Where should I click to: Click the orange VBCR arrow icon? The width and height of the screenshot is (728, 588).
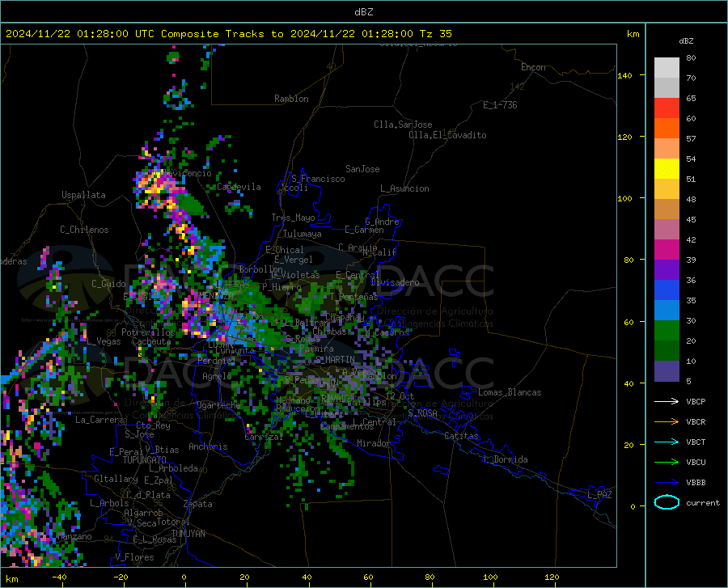click(667, 422)
